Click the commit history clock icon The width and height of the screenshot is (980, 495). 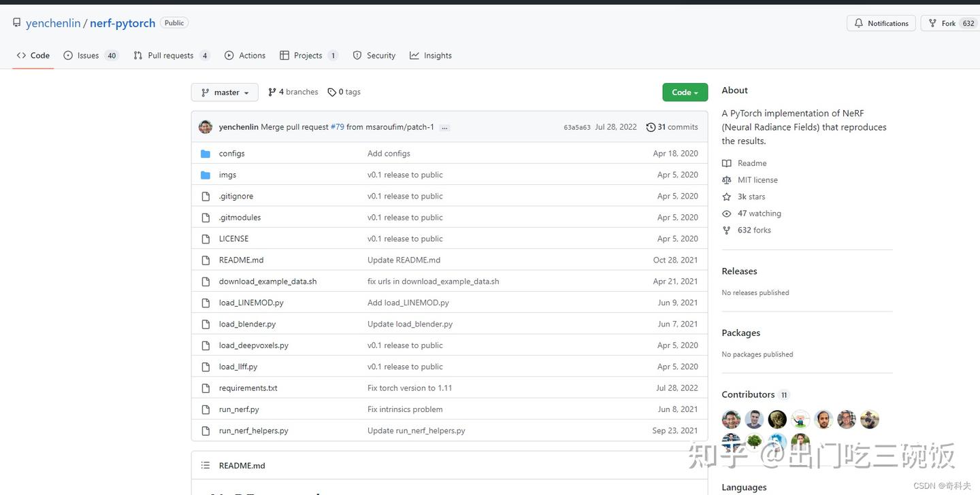[651, 127]
